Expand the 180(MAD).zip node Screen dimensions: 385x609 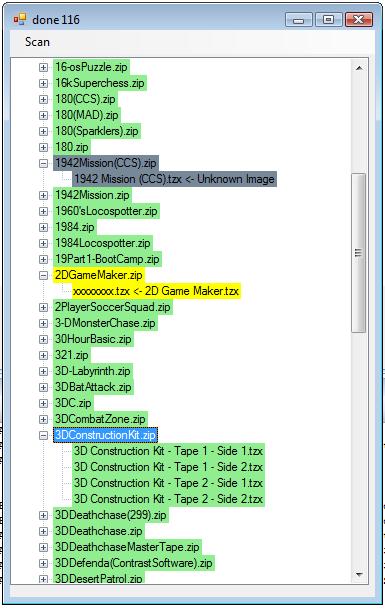(43, 115)
